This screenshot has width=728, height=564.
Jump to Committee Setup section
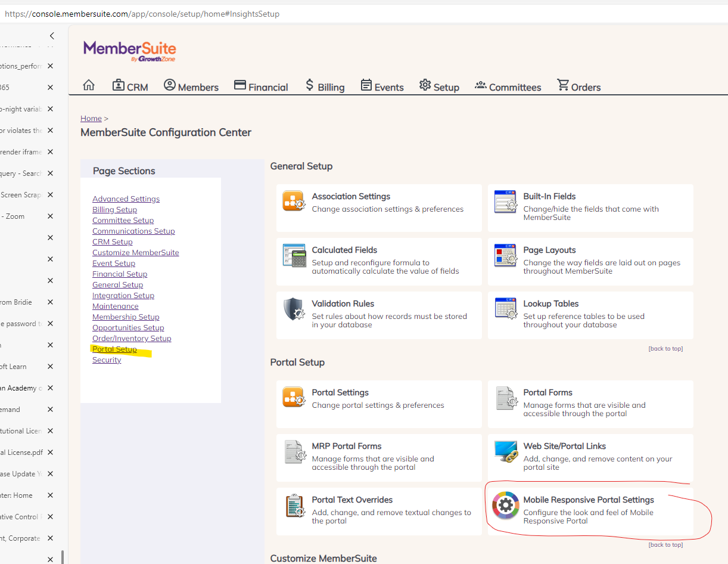[123, 220]
